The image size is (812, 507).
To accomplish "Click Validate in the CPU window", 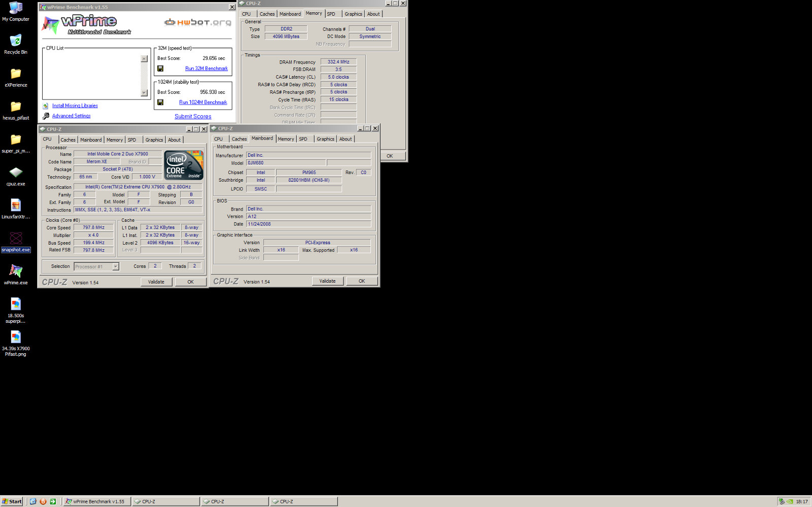I will coord(156,282).
